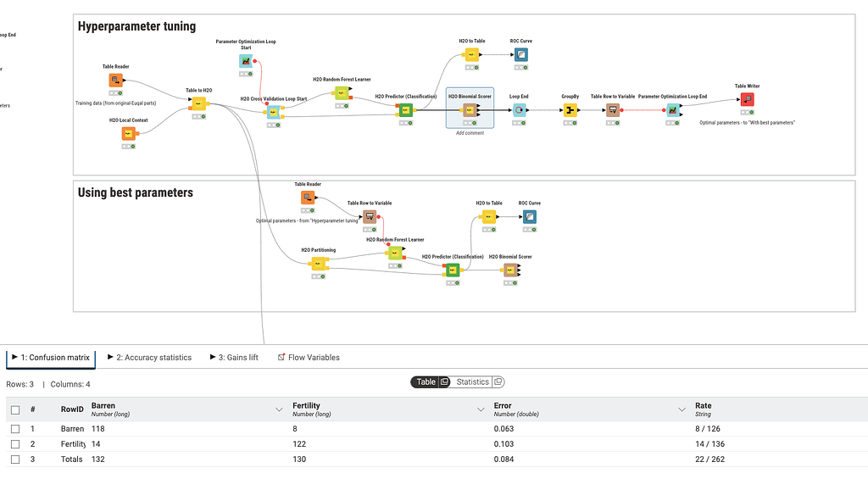Check the row 3 Totals checkbox

pos(15,459)
